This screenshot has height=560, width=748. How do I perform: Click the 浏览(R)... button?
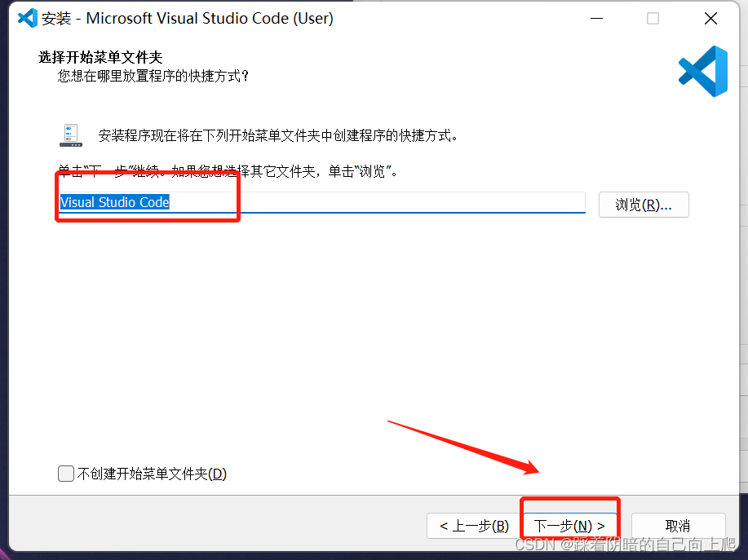point(644,205)
